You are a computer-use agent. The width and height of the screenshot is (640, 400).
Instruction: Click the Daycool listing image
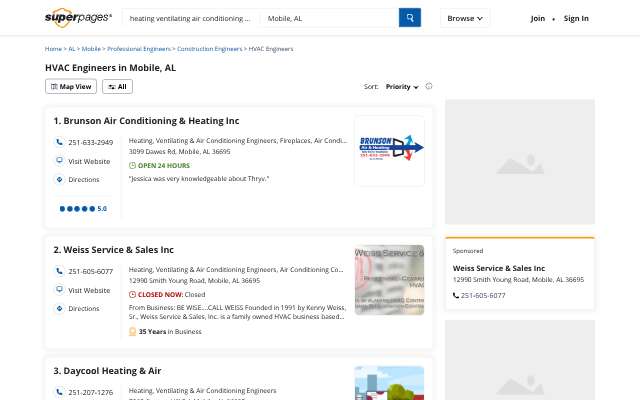click(x=389, y=383)
